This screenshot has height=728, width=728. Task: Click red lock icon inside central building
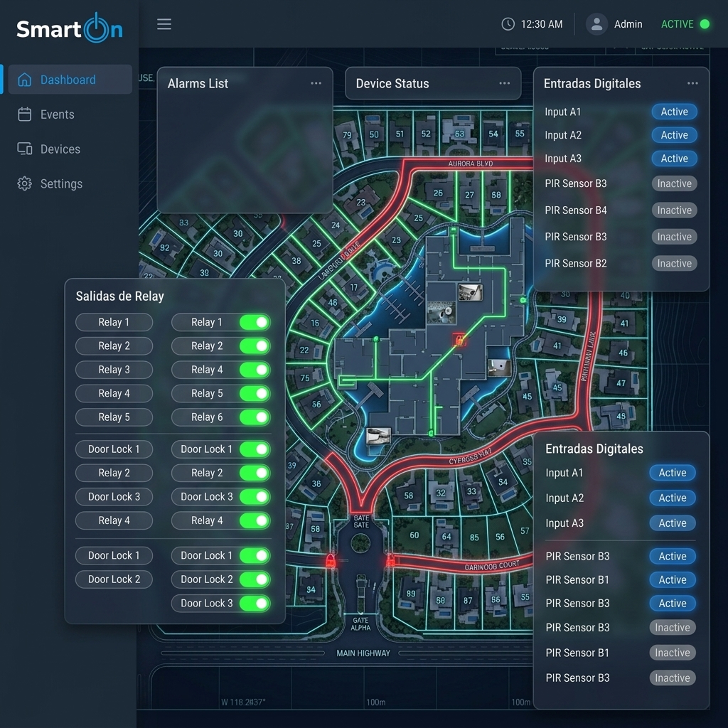[459, 340]
